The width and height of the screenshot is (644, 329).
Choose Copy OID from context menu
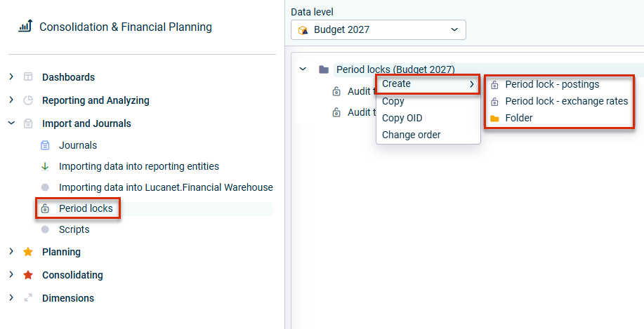[x=402, y=118]
